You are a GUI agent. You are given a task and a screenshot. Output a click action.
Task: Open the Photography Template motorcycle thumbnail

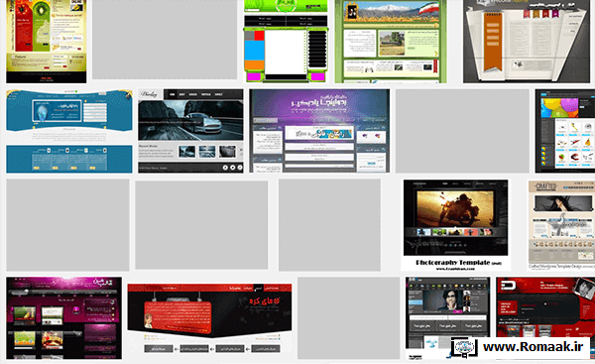455,225
